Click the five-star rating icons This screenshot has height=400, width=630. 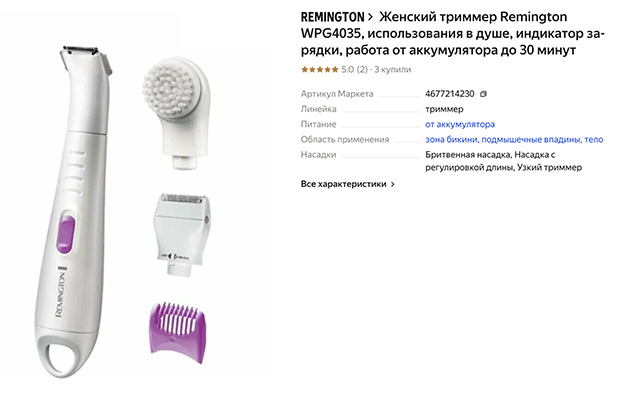pos(320,69)
